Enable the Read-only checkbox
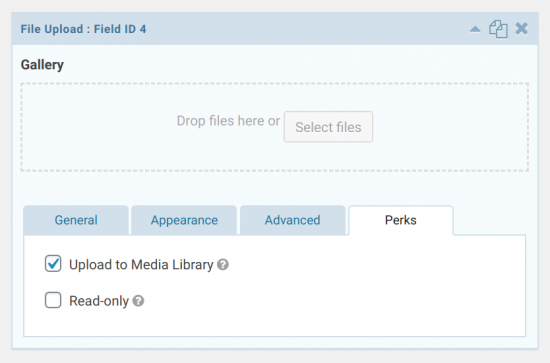Screen dimensions: 550x363 click(53, 300)
